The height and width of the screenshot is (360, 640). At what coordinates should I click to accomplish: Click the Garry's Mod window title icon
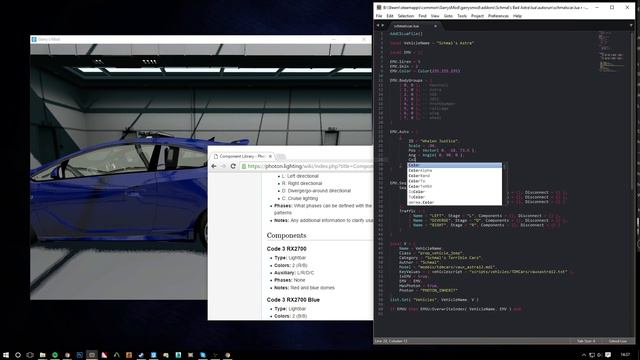point(34,40)
